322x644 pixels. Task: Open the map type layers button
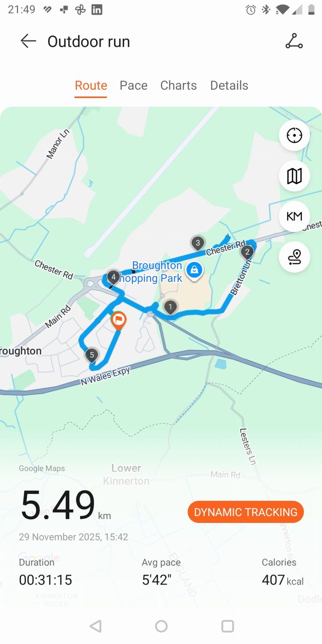[294, 176]
